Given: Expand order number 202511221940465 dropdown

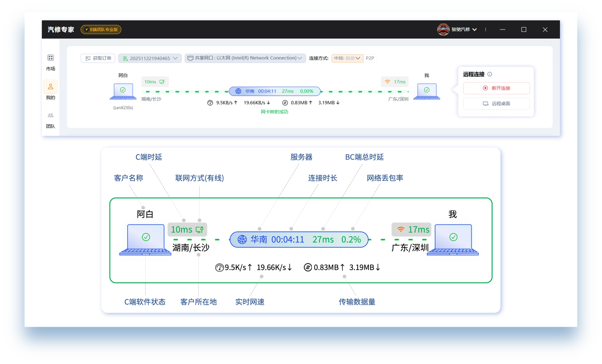Looking at the screenshot, I should [x=150, y=58].
